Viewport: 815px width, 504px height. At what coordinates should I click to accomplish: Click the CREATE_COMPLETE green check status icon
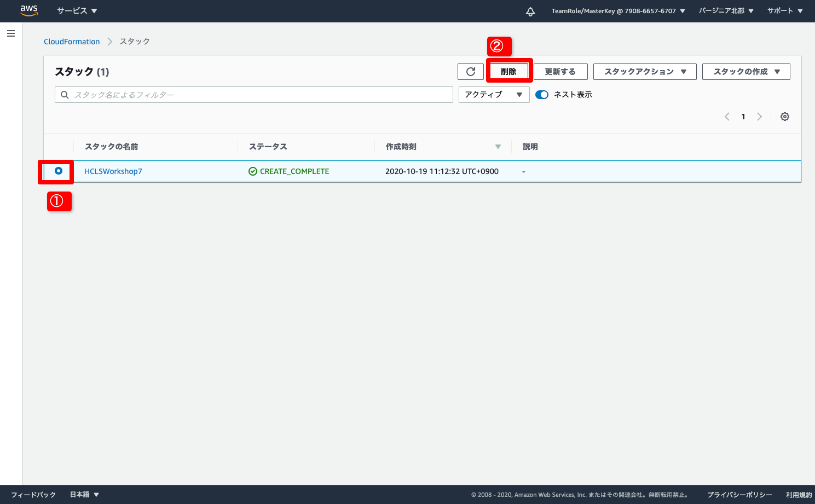click(x=253, y=171)
